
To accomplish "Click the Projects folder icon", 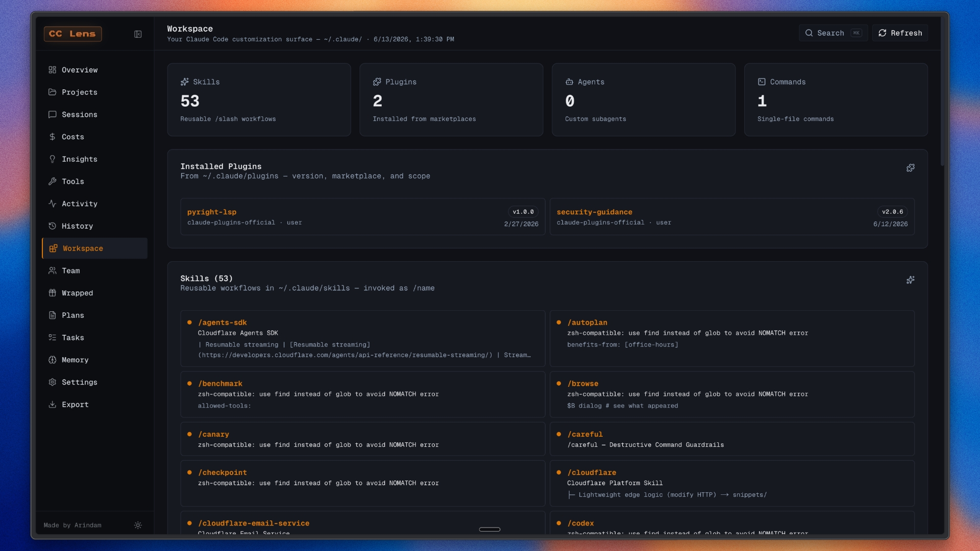I will point(52,92).
